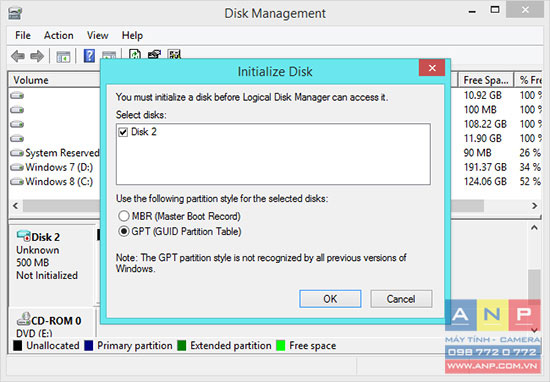Open the View menu
The image size is (550, 382).
[98, 35]
